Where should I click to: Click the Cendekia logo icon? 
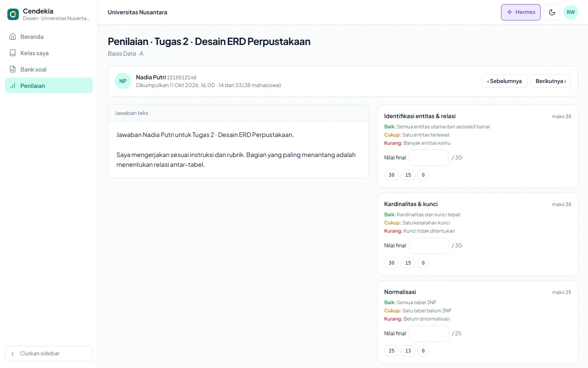[x=13, y=14]
